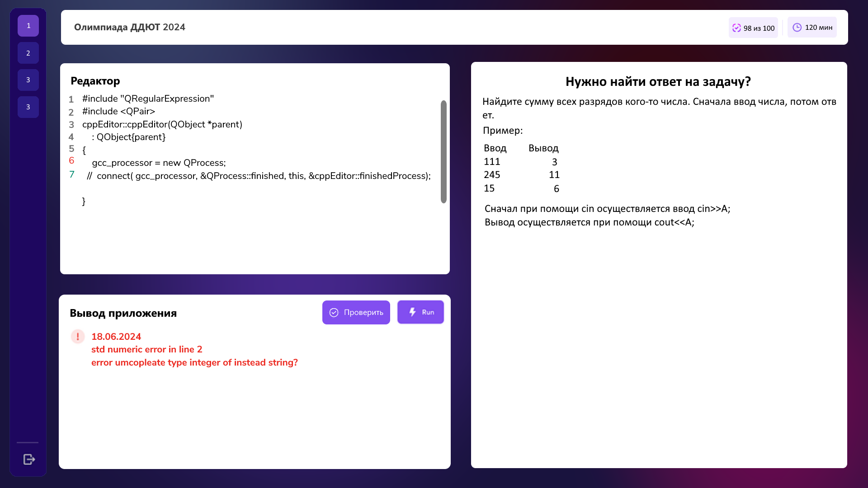
Task: Click the Олимпиада ДДЮТ 2024 title
Action: pyautogui.click(x=130, y=27)
